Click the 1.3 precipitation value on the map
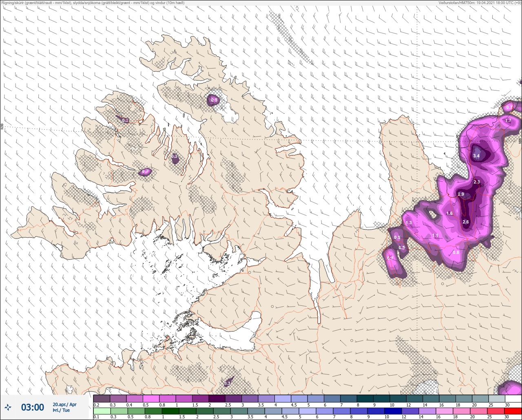The width and height of the screenshot is (522, 420). (409, 223)
